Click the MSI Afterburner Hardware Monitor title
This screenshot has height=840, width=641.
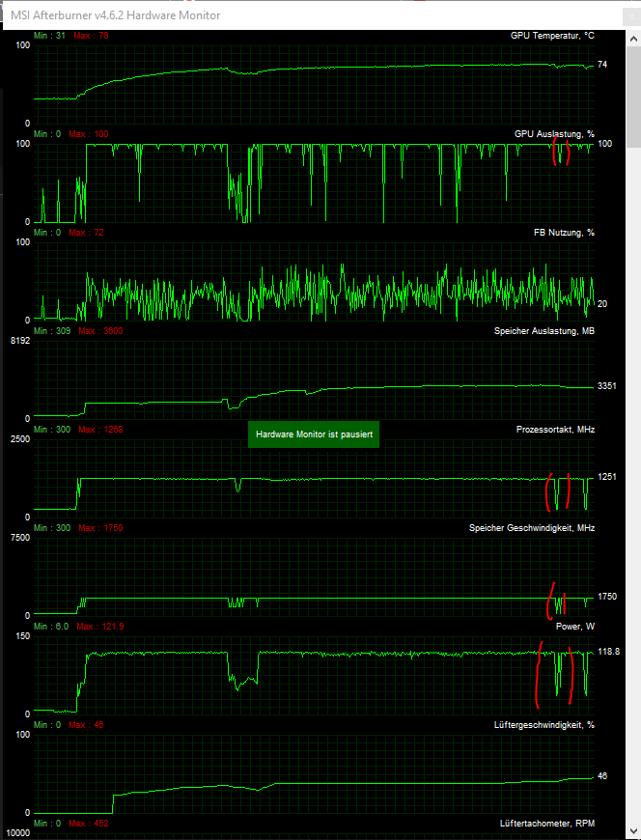(116, 15)
